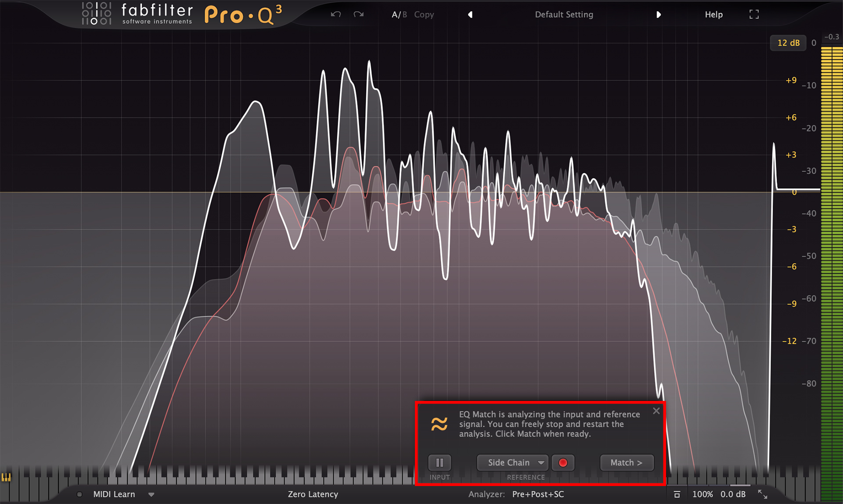Toggle the A/B state switch
The width and height of the screenshot is (843, 504).
pos(399,14)
